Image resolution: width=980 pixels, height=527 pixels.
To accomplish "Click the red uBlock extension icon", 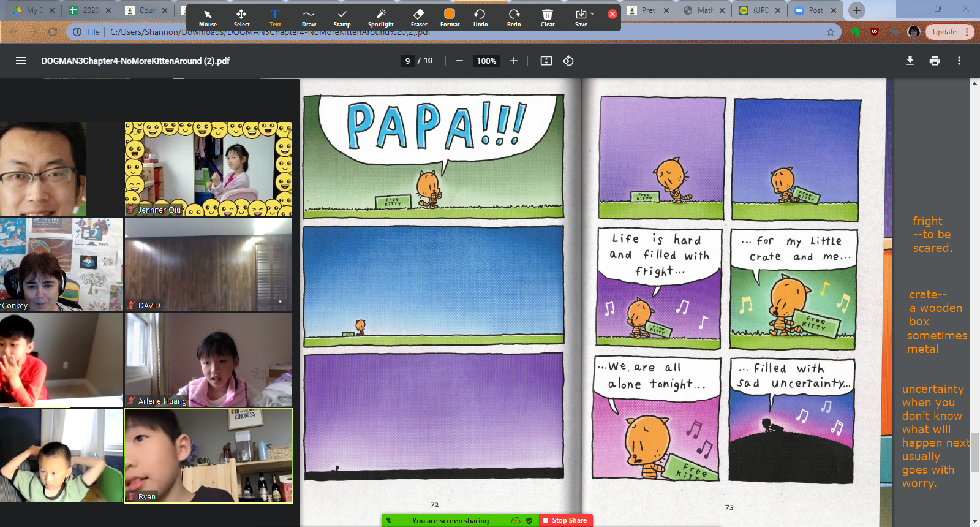I will click(x=875, y=32).
